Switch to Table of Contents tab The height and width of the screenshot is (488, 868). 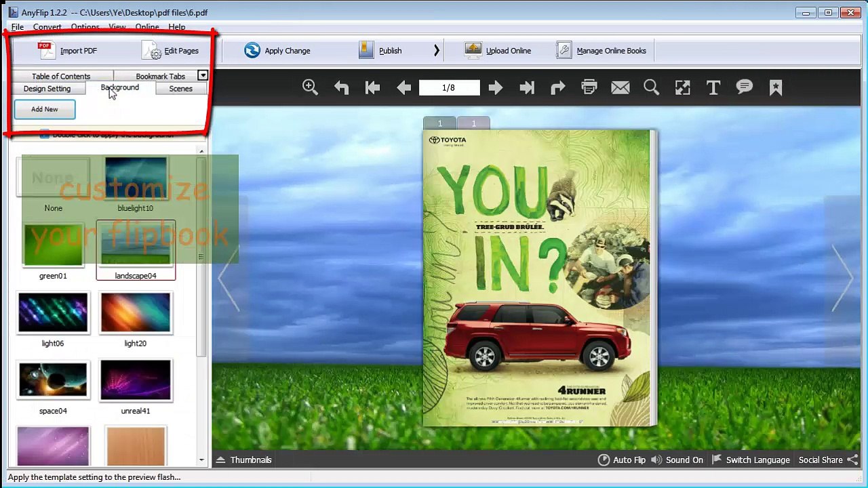point(61,76)
